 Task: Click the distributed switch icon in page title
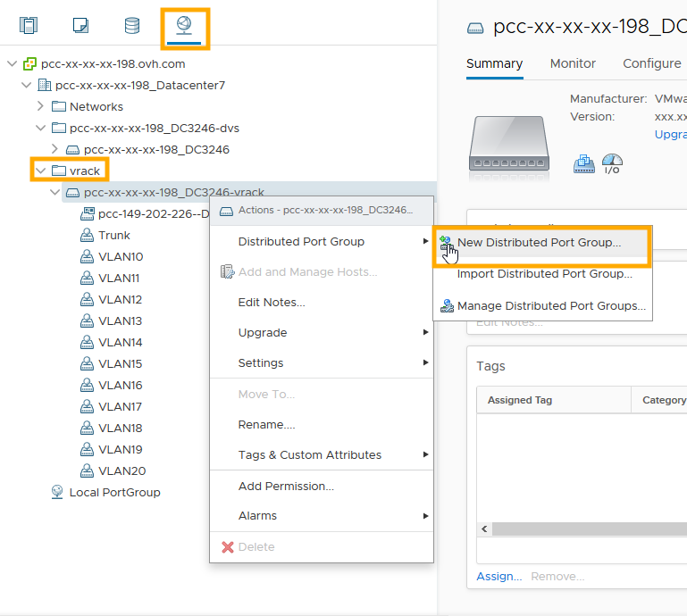coord(475,29)
